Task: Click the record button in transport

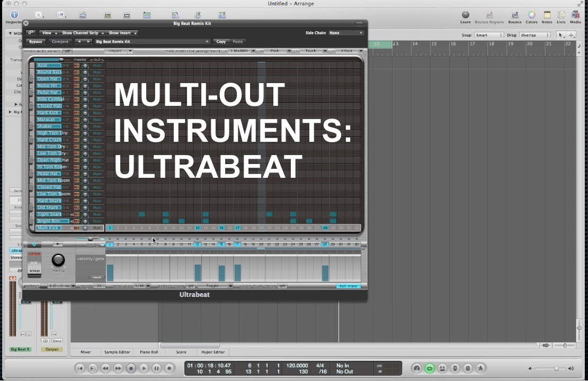Action: click(169, 368)
